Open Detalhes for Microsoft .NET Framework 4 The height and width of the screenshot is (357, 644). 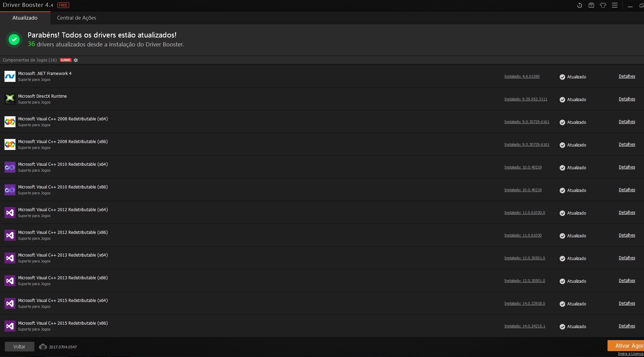626,76
